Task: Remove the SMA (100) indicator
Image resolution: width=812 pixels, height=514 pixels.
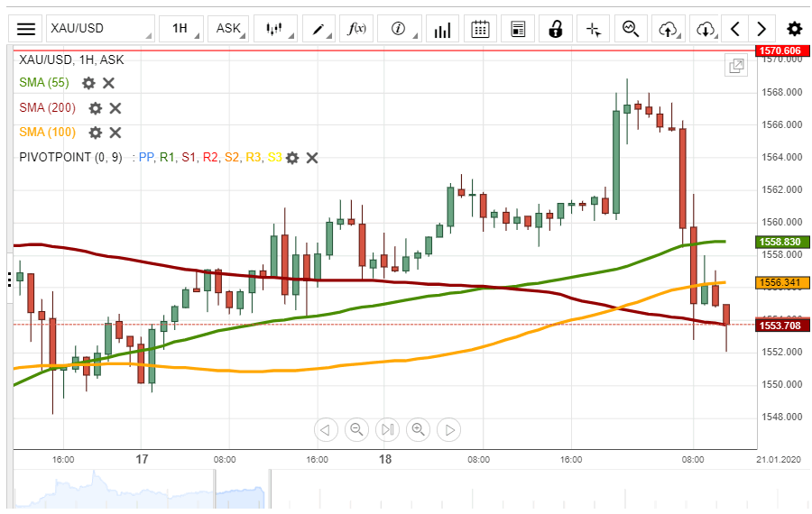Action: tap(115, 133)
